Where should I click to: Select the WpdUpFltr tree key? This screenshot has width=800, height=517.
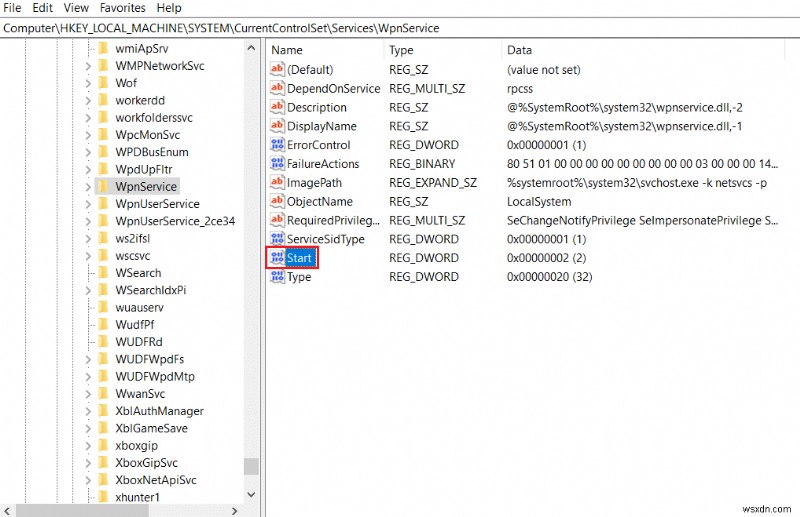click(x=143, y=169)
